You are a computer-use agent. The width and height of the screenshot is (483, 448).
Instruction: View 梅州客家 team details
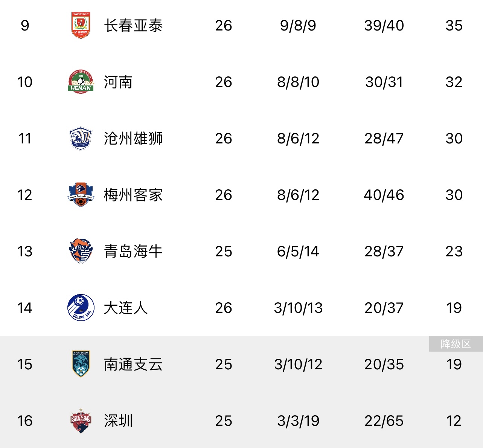(x=133, y=195)
